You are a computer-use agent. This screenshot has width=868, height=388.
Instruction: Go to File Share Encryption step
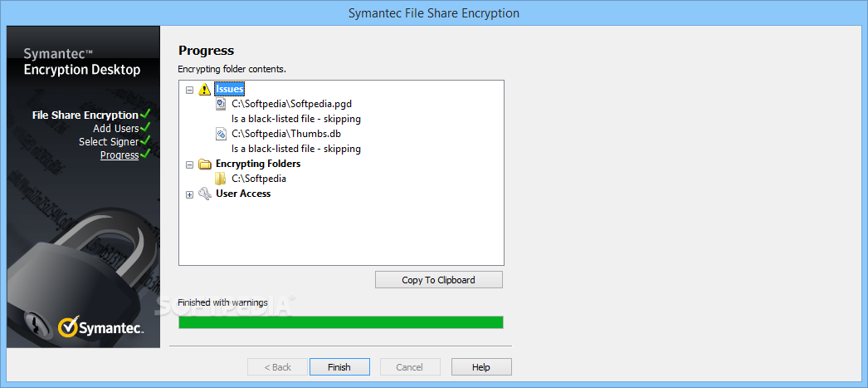(85, 115)
